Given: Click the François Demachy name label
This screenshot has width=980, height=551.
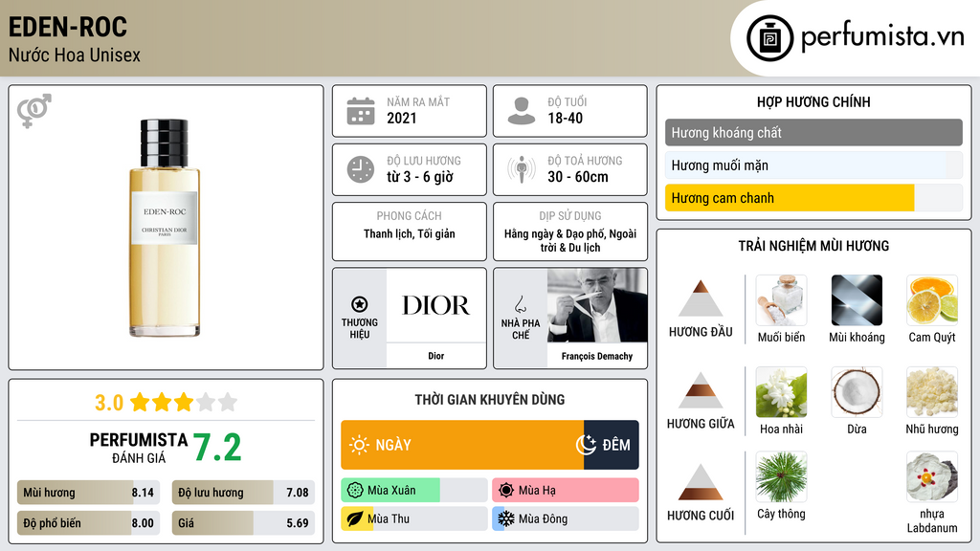Looking at the screenshot, I should 597,356.
